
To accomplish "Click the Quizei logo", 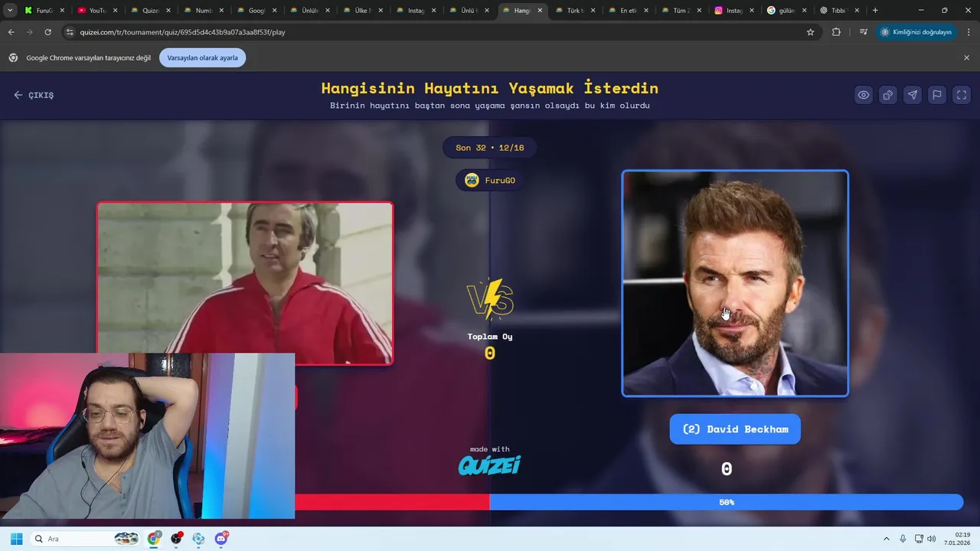I will pyautogui.click(x=490, y=465).
